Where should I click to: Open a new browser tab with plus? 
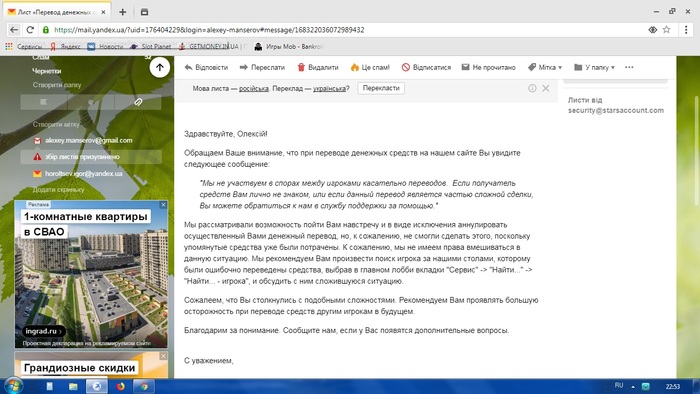(x=123, y=12)
